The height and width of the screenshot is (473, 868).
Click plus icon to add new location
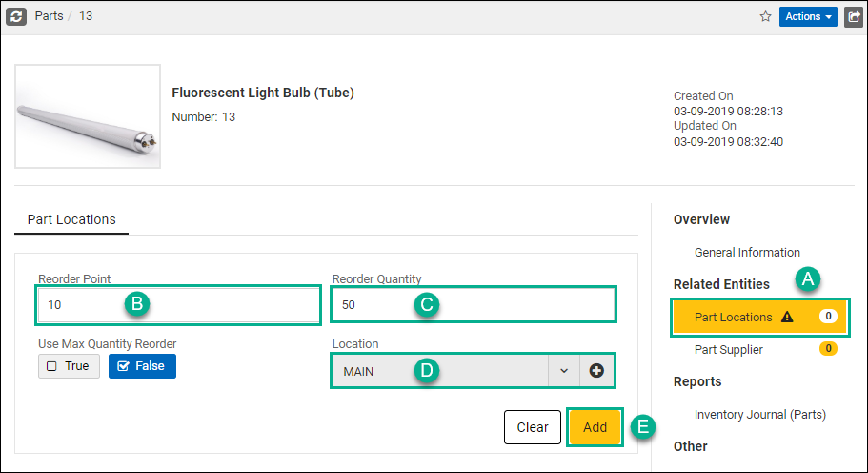pos(596,371)
